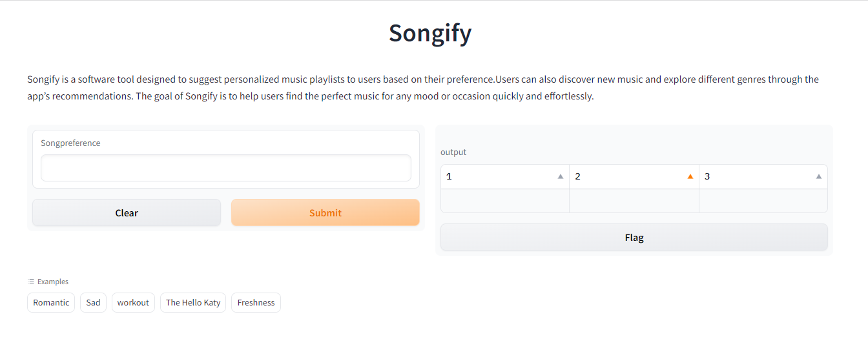The width and height of the screenshot is (868, 341).
Task: Choose the Sad example chip
Action: [x=94, y=302]
